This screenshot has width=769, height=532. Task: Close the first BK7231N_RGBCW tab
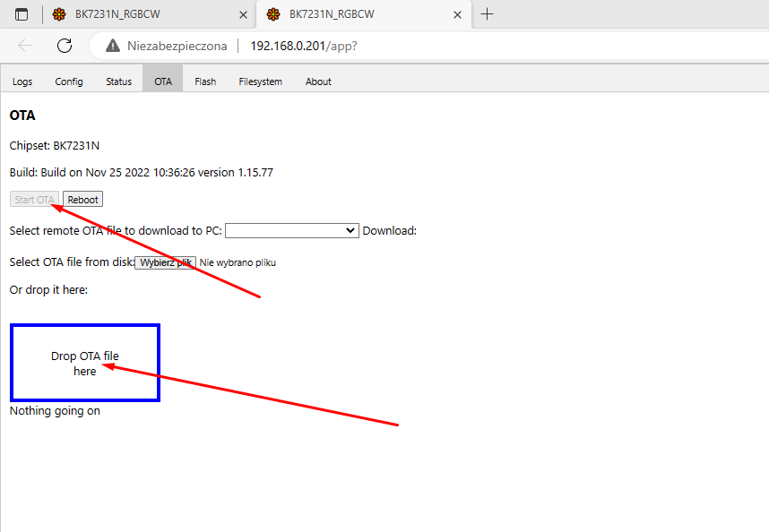pyautogui.click(x=243, y=14)
